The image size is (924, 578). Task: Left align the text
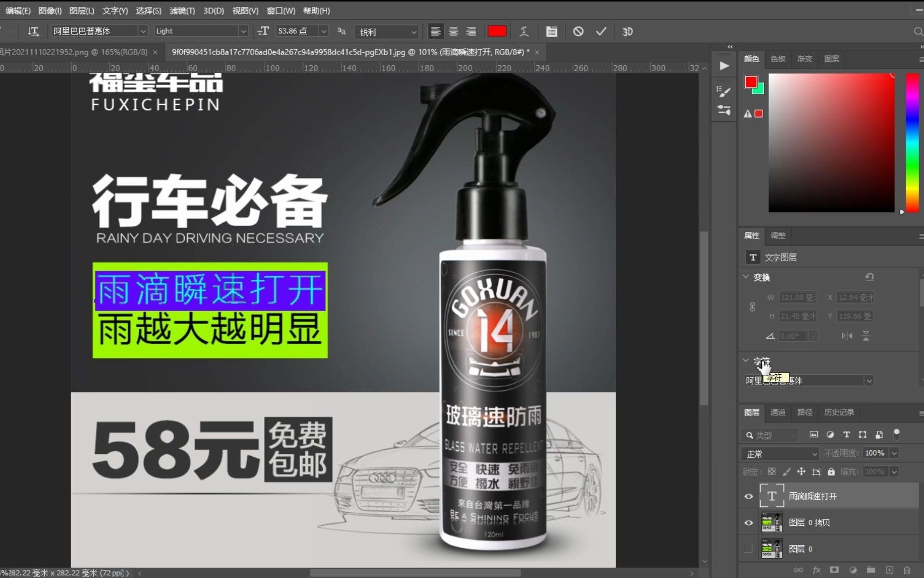tap(435, 31)
